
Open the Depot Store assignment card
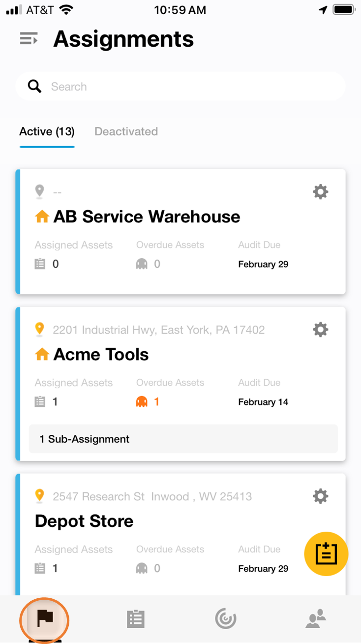click(84, 521)
